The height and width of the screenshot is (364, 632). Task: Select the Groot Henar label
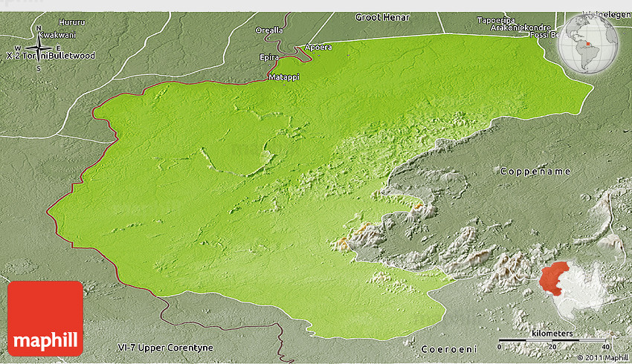(379, 16)
